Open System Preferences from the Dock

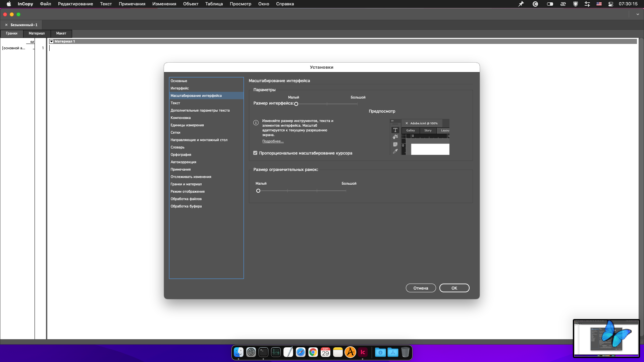(x=251, y=352)
